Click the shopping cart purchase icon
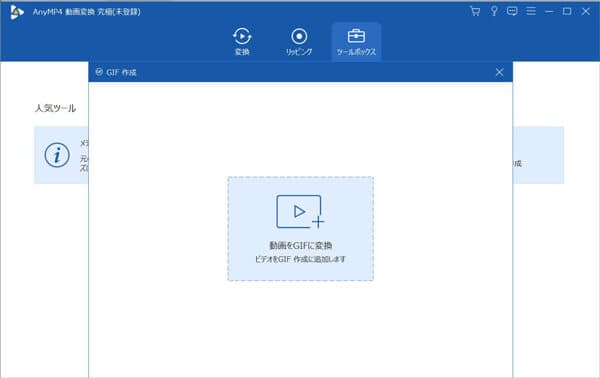The image size is (600, 378). tap(475, 11)
